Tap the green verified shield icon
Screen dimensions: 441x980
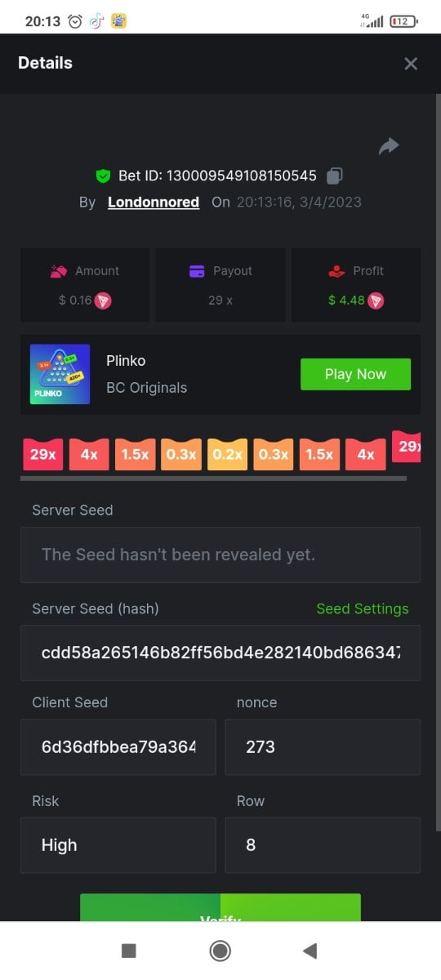pos(103,176)
